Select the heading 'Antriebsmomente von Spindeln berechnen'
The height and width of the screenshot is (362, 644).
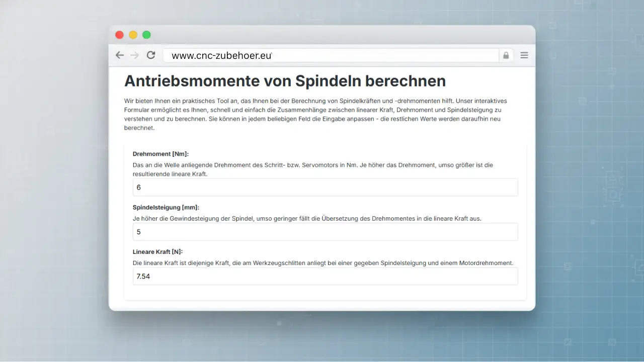click(x=285, y=81)
